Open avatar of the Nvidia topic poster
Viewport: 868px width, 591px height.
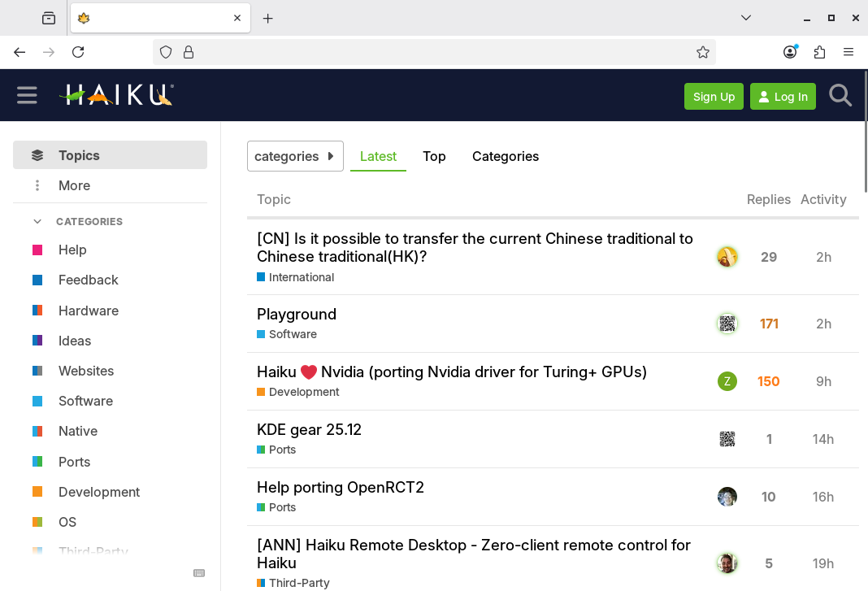click(727, 381)
